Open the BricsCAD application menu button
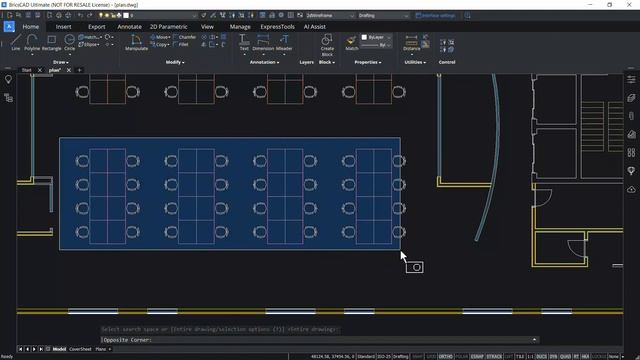The image size is (640, 360). point(9,27)
